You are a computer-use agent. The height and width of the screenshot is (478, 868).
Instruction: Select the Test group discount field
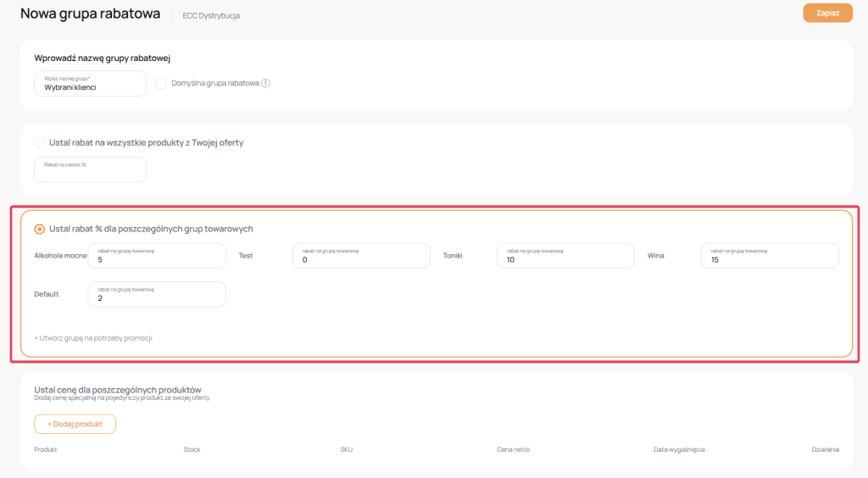click(361, 256)
